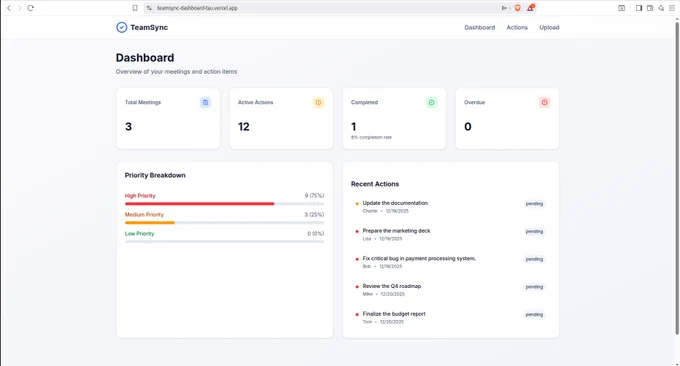Click the red alert icon on Overdue

click(545, 102)
